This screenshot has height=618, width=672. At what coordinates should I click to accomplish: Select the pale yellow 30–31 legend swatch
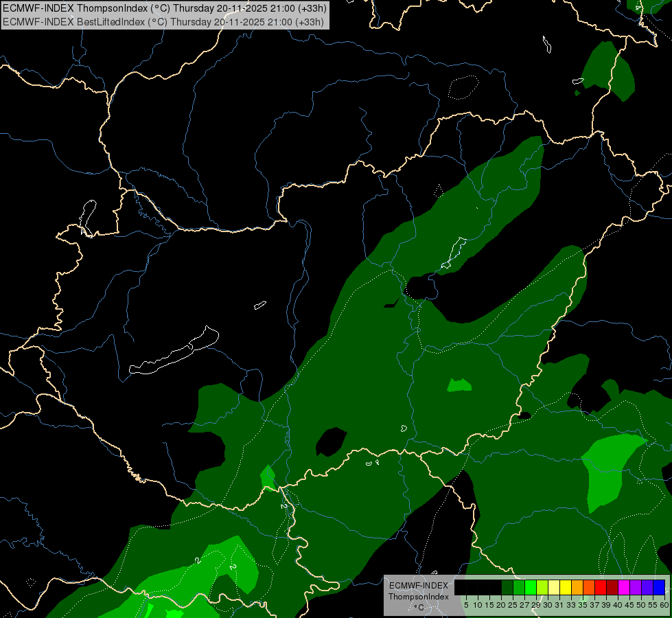click(554, 587)
